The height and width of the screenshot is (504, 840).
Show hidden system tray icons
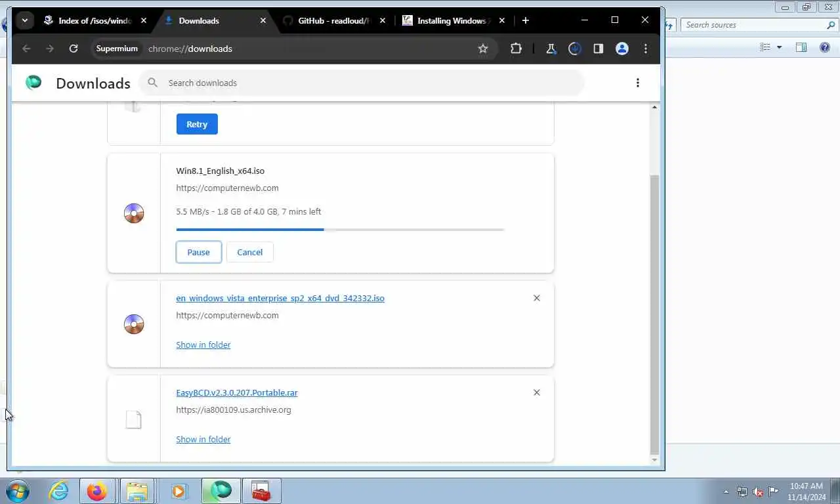(726, 492)
